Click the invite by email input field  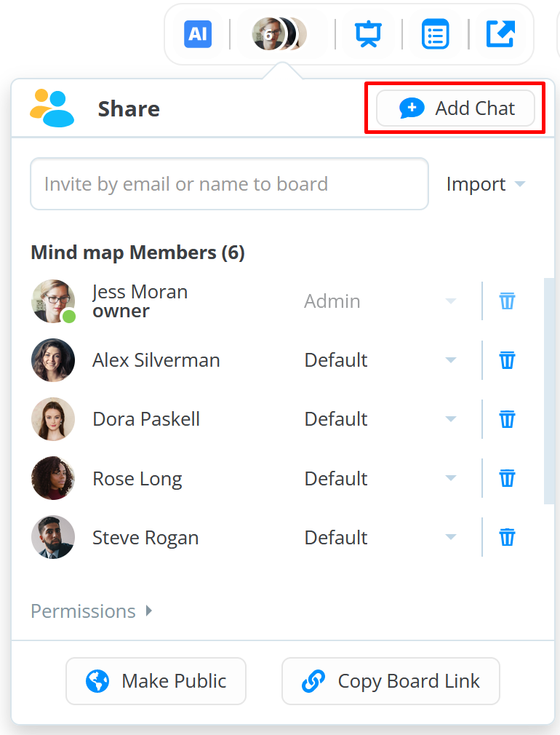tap(229, 184)
